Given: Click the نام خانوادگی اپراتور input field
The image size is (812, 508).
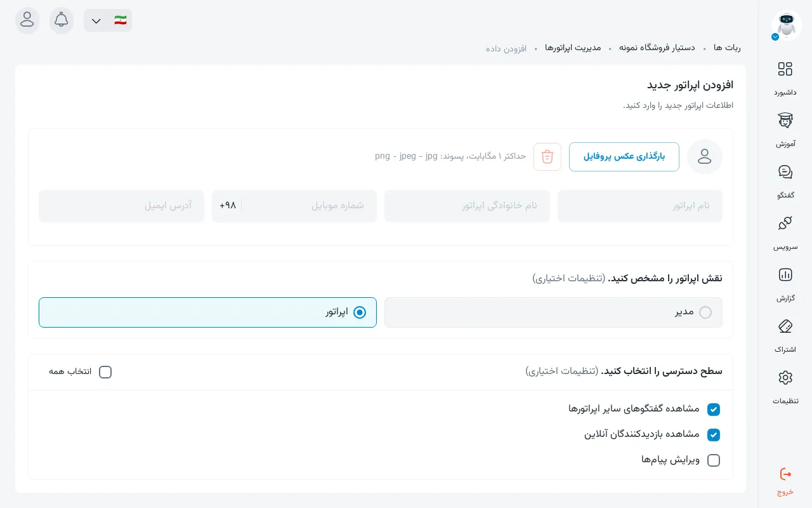Looking at the screenshot, I should [467, 206].
